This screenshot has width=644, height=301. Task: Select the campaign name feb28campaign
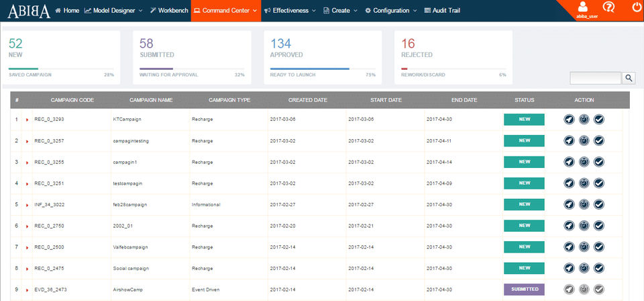point(129,204)
